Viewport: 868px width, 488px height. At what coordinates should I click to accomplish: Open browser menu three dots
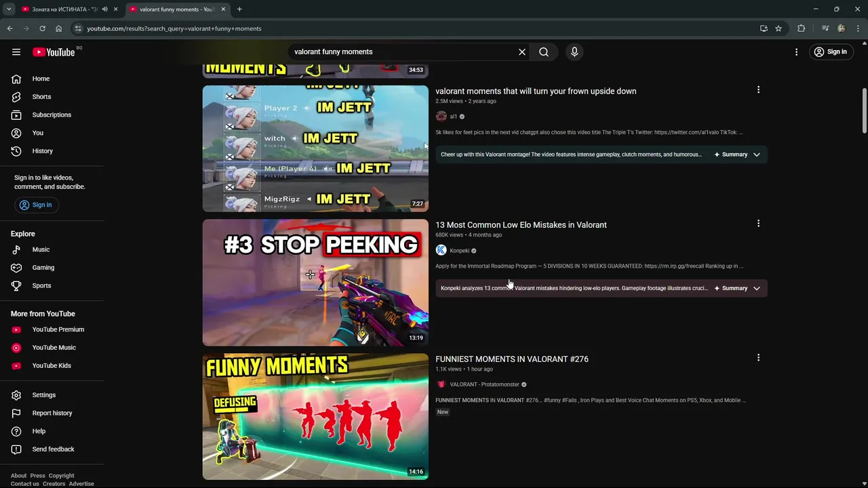point(859,28)
